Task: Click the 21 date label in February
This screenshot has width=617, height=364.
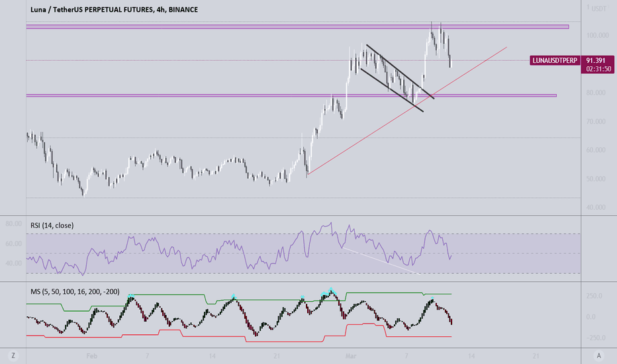Action: tap(277, 356)
